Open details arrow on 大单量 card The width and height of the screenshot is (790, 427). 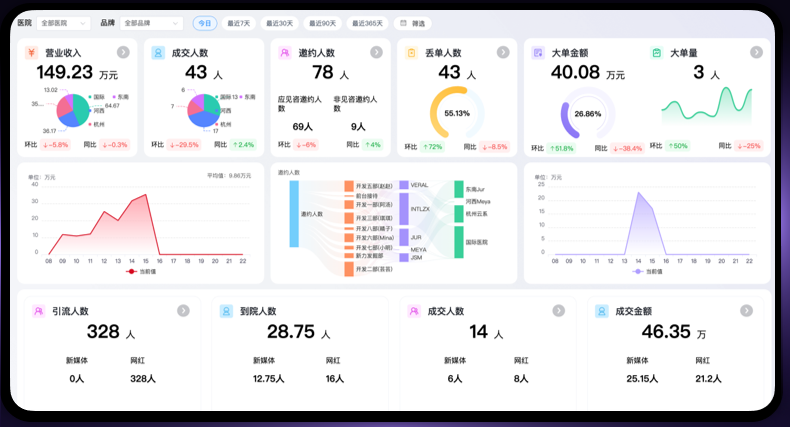tap(756, 52)
